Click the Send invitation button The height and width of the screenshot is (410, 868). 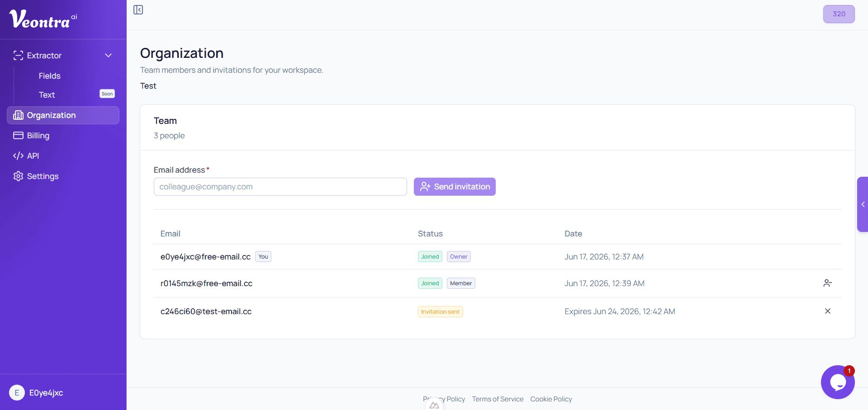(455, 187)
